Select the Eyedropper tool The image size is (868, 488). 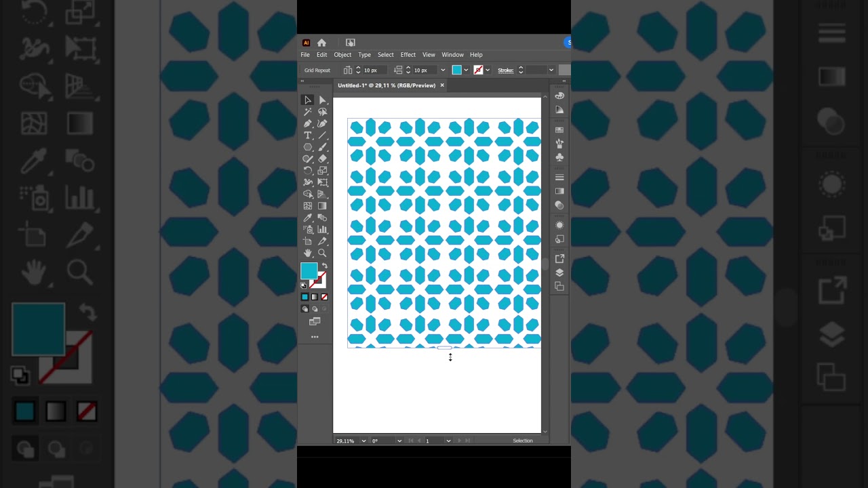tap(308, 218)
